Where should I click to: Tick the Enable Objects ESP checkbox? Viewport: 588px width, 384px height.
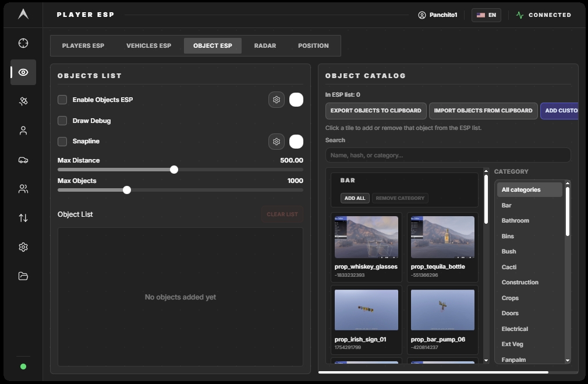(62, 100)
